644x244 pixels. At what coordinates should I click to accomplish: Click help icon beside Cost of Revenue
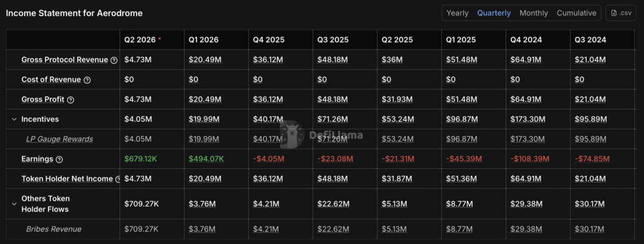87,80
